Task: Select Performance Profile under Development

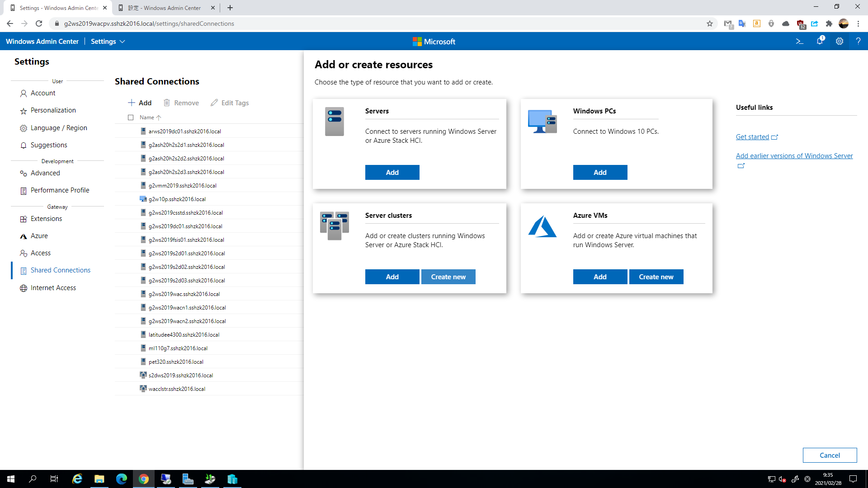Action: pyautogui.click(x=59, y=190)
